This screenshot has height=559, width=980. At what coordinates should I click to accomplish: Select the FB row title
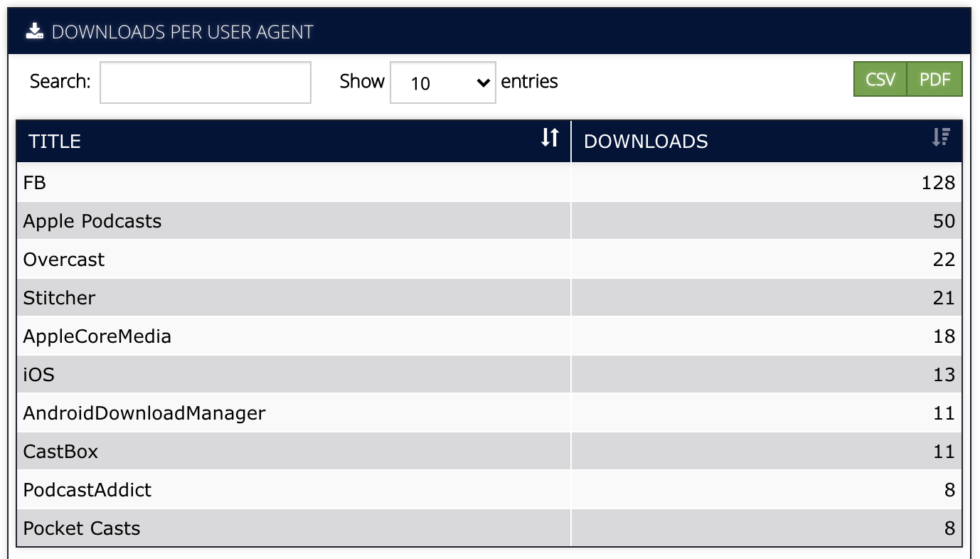[x=35, y=183]
